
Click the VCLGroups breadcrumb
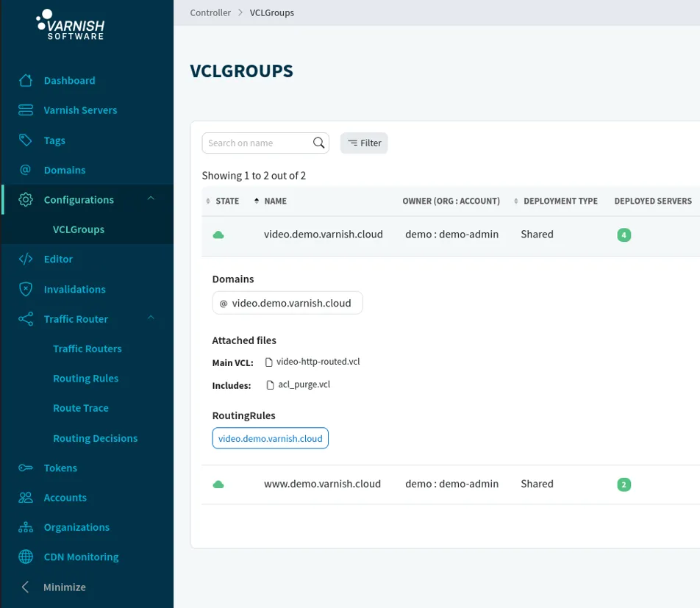[272, 12]
